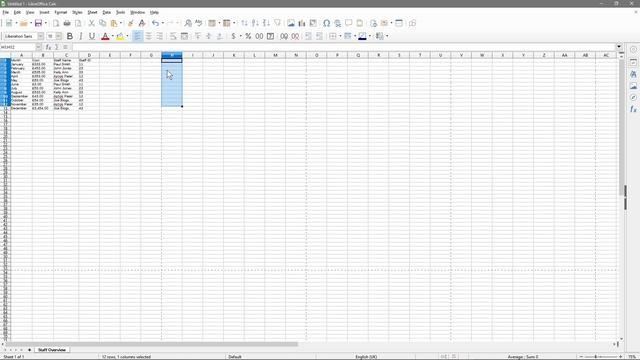Toggle Merge and Center Cells

click(184, 36)
